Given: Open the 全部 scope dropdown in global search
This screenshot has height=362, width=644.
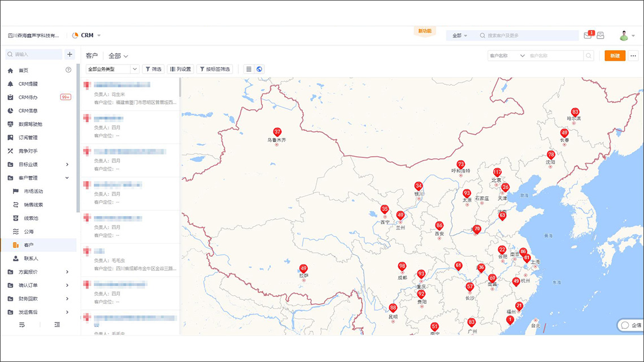Looking at the screenshot, I should click(x=460, y=36).
